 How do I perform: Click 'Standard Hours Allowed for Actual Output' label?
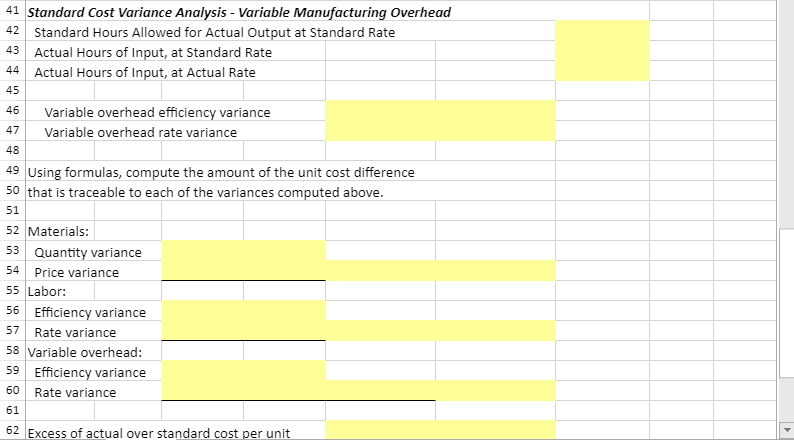(214, 32)
